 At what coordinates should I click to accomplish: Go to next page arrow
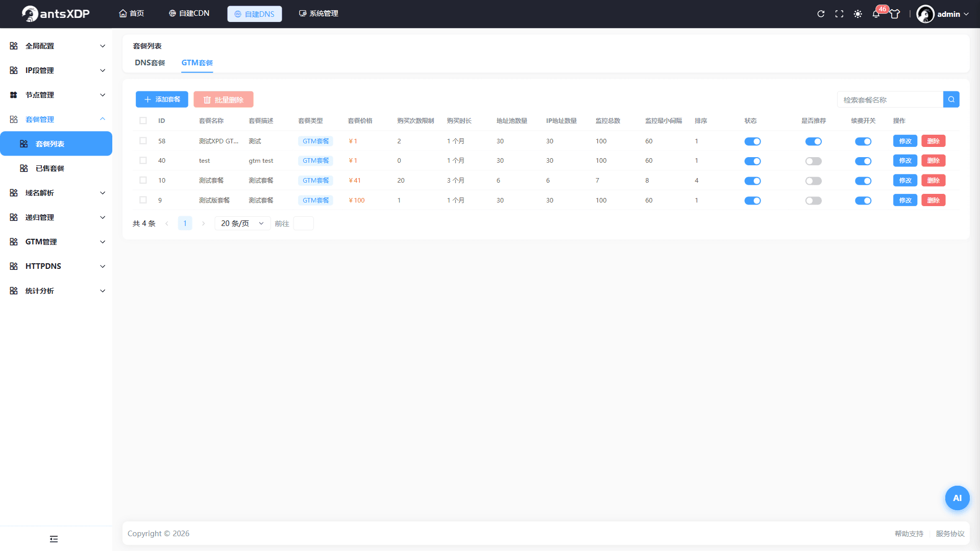tap(203, 223)
